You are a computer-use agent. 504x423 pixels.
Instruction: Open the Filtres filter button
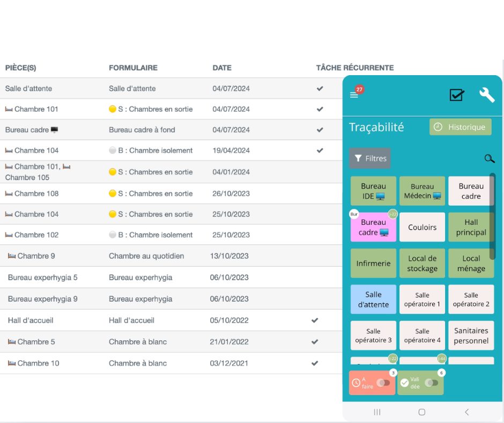pos(370,158)
